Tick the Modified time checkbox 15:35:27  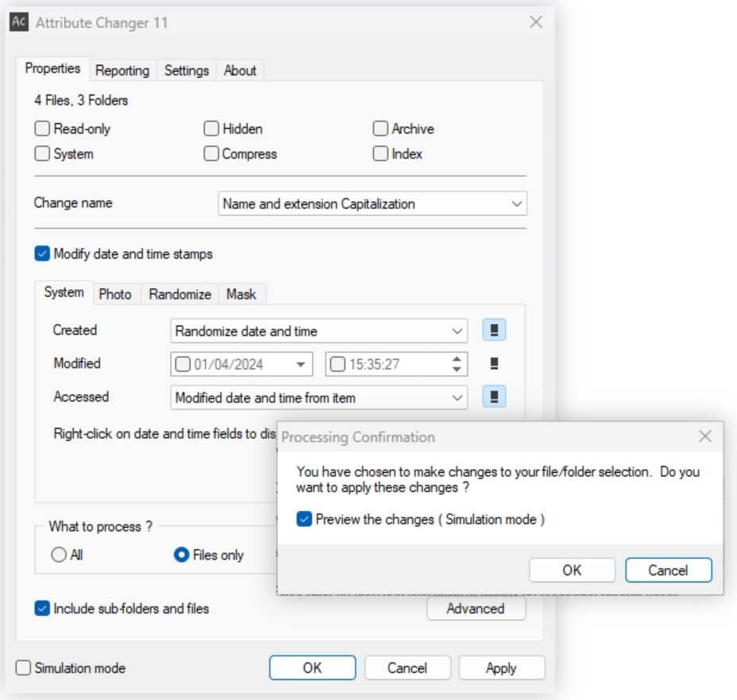pos(338,364)
